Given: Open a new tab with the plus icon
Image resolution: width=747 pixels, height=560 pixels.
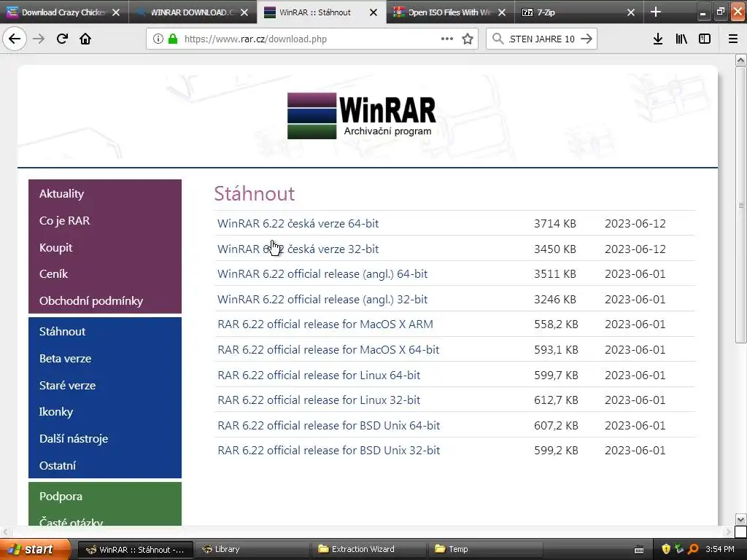Looking at the screenshot, I should (656, 12).
